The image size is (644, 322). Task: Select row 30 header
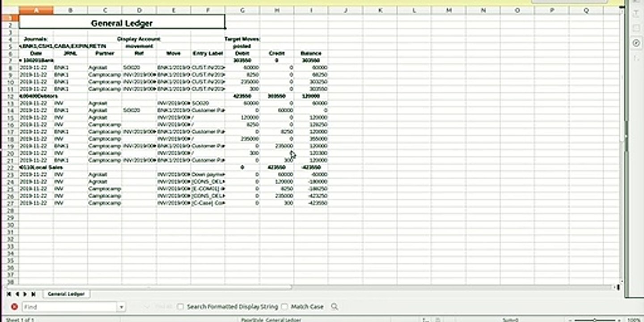(9, 225)
